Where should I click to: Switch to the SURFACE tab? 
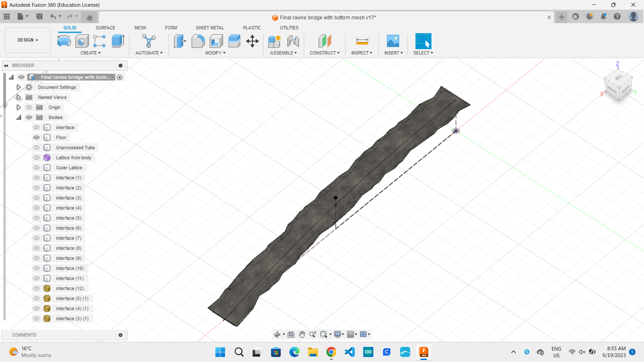[x=105, y=28]
